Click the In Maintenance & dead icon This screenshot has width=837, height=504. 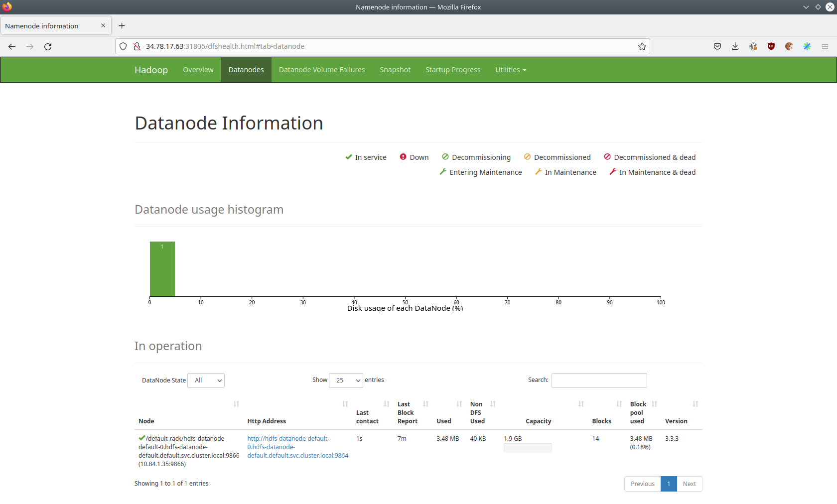click(612, 172)
